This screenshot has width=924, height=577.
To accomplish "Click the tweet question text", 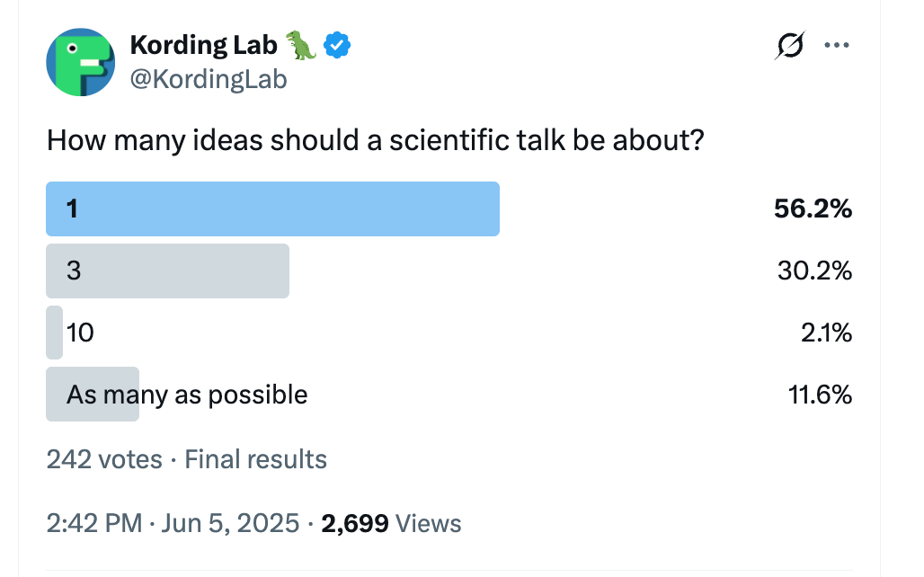I will point(374,140).
